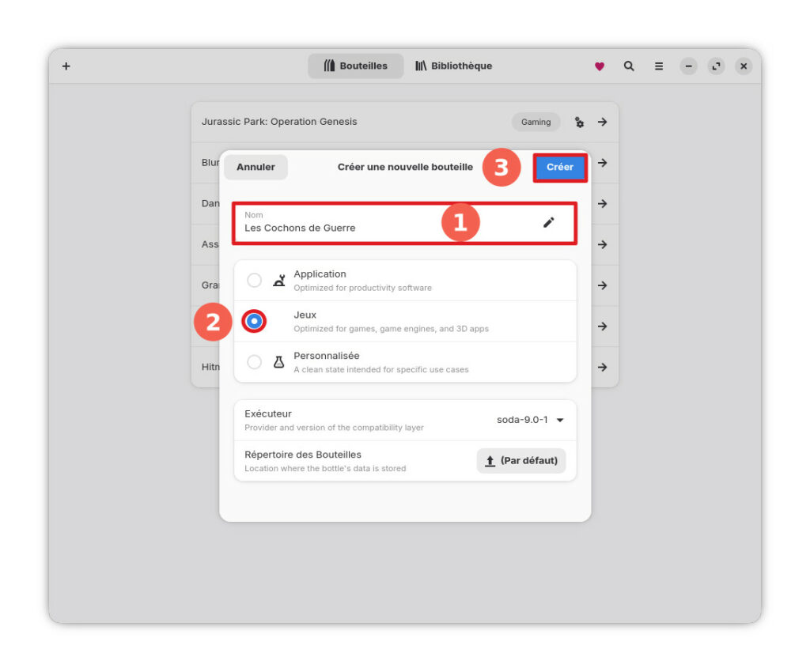Select the Jeux radio button
The height and width of the screenshot is (672, 810).
254,321
